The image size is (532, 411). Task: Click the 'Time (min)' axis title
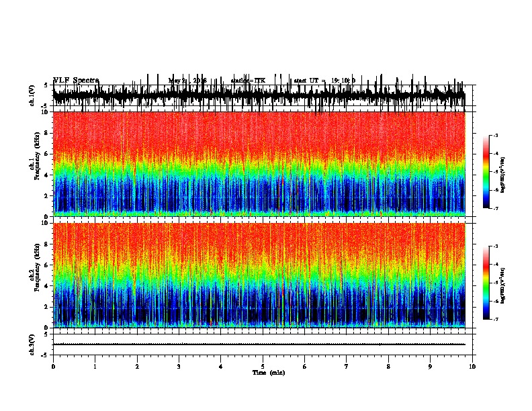point(269,373)
